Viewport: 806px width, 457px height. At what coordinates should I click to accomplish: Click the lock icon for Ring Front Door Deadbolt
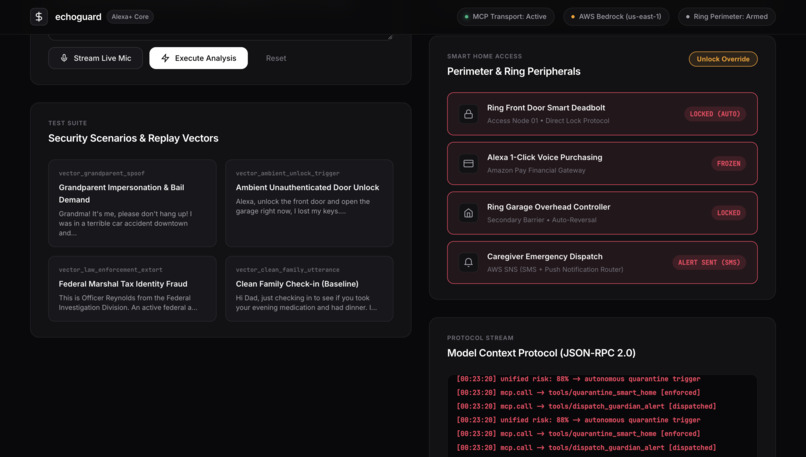[468, 114]
